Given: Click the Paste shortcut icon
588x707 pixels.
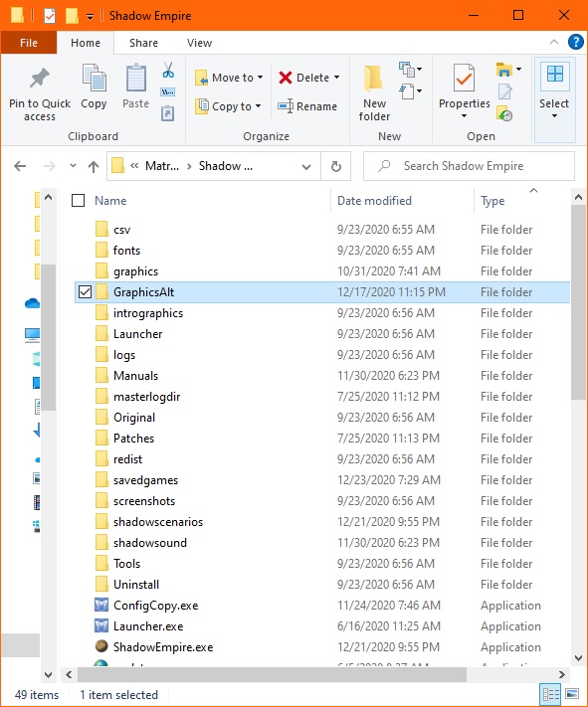Looking at the screenshot, I should [x=168, y=113].
